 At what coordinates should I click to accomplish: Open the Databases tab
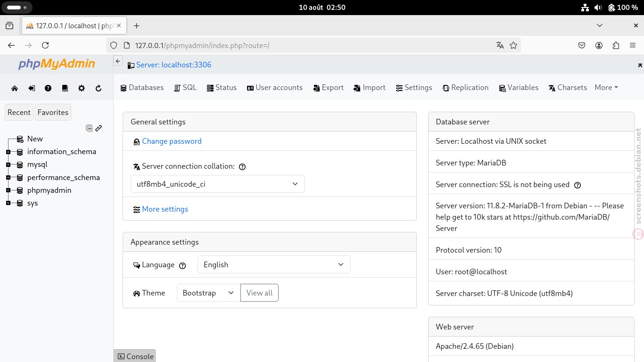tap(142, 88)
